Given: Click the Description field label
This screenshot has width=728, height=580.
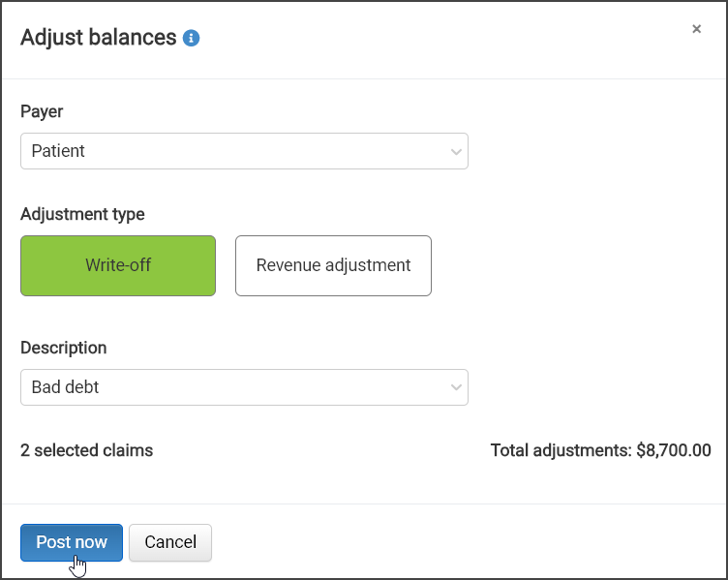Looking at the screenshot, I should point(64,348).
